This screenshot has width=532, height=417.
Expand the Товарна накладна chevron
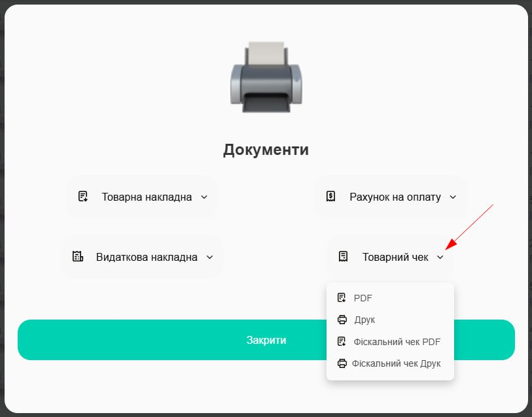204,197
